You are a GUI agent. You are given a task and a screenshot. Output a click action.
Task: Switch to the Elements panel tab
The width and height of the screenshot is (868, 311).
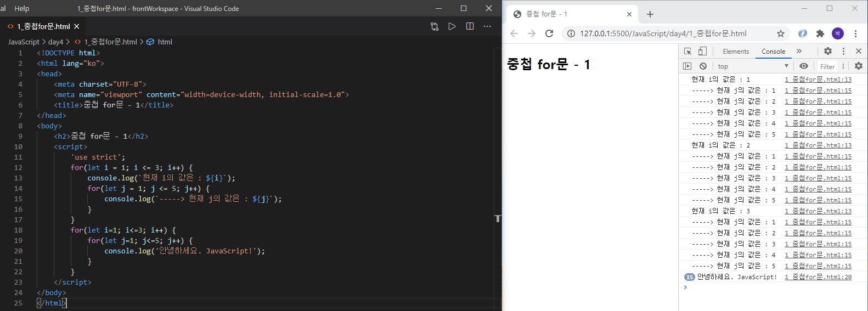[x=736, y=51]
